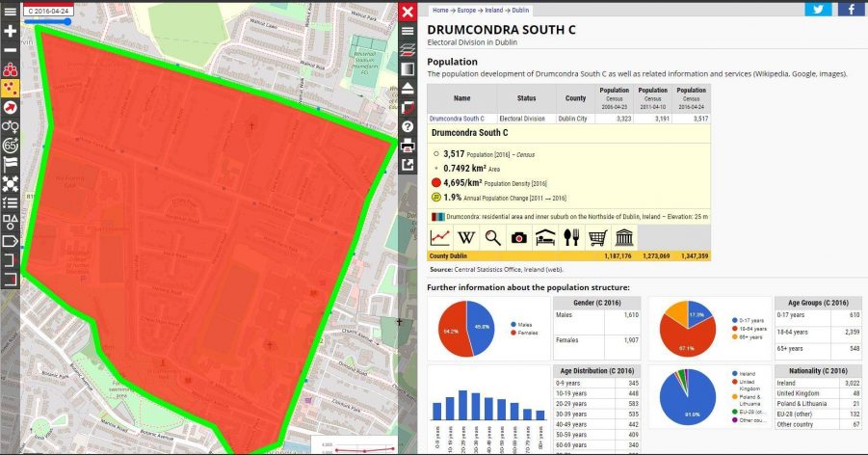Click the magnifier search icon
The image size is (868, 455).
point(492,238)
